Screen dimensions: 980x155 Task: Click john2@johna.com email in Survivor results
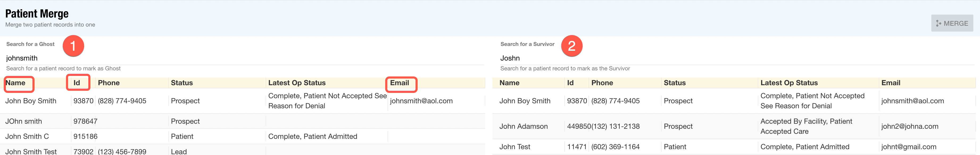pyautogui.click(x=910, y=126)
